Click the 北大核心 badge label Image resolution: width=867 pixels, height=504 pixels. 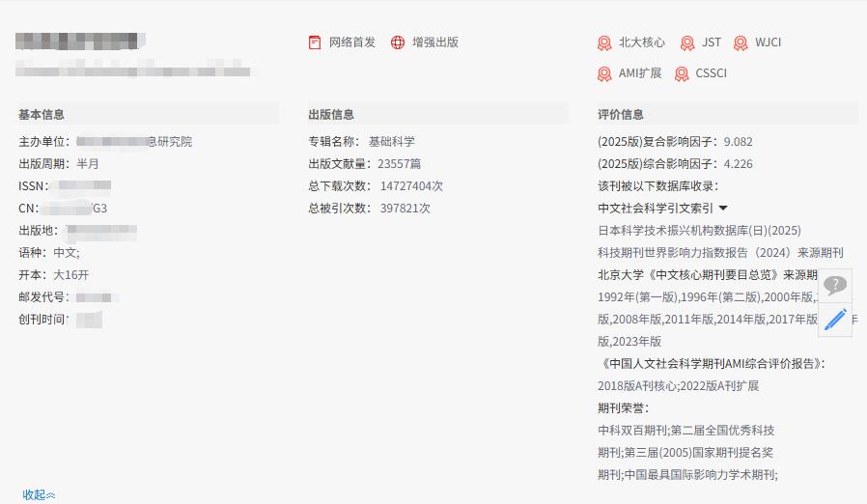coord(642,42)
